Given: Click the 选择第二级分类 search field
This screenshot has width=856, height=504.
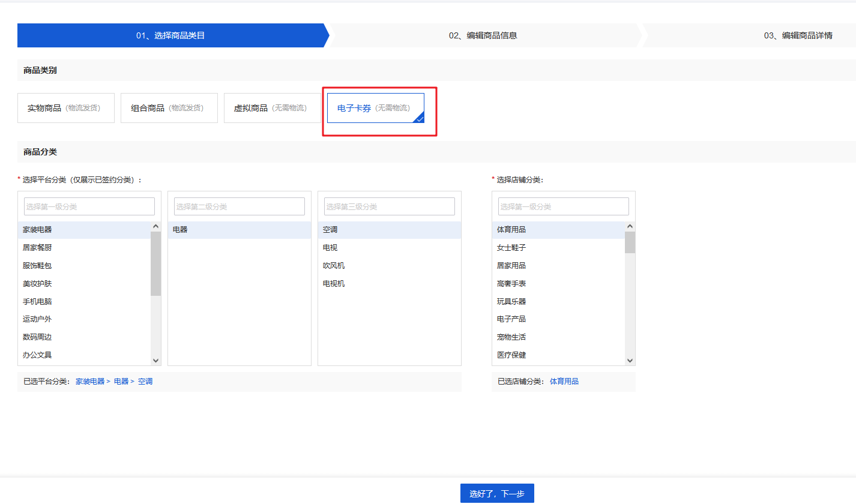Looking at the screenshot, I should coord(240,206).
